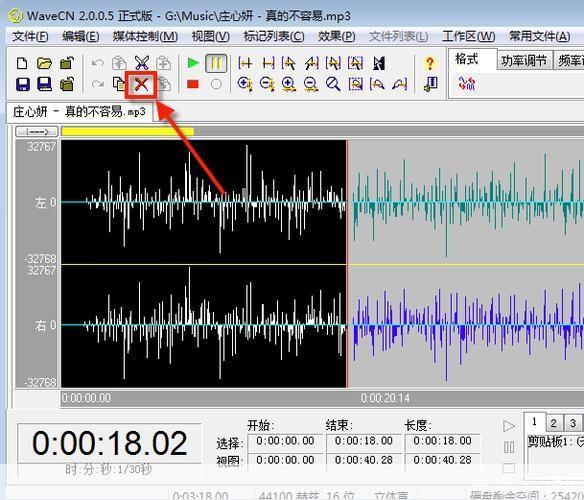Image resolution: width=584 pixels, height=500 pixels.
Task: Click the 0:00:20.14 time ruler label
Action: click(385, 398)
